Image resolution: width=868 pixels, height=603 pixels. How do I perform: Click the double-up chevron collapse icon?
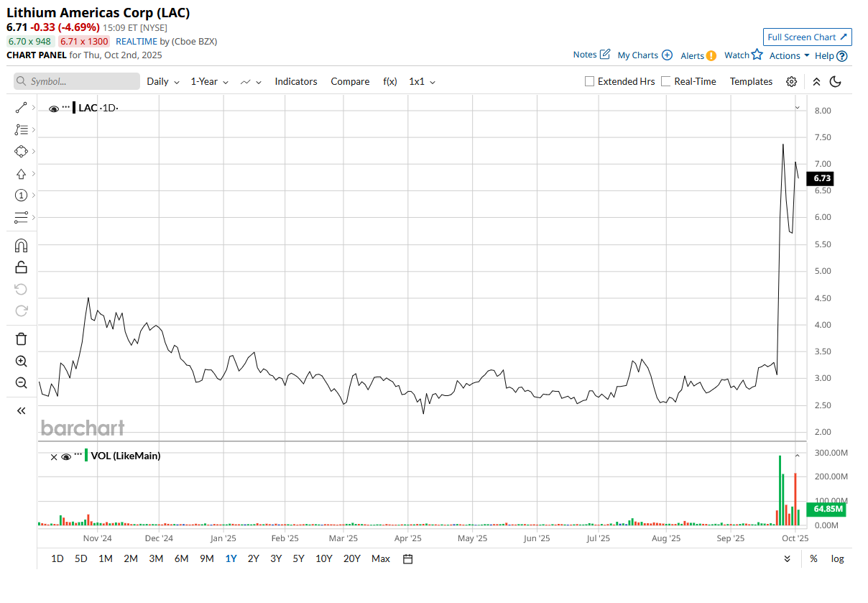coord(816,81)
